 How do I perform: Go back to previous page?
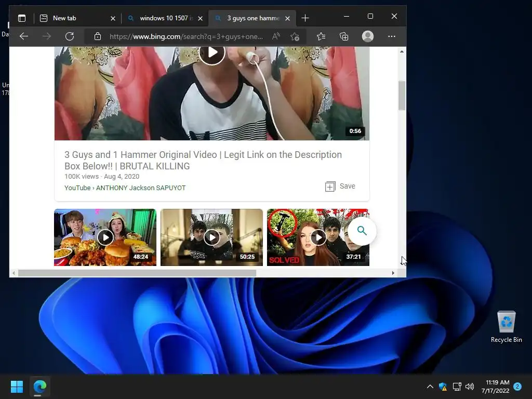24,36
